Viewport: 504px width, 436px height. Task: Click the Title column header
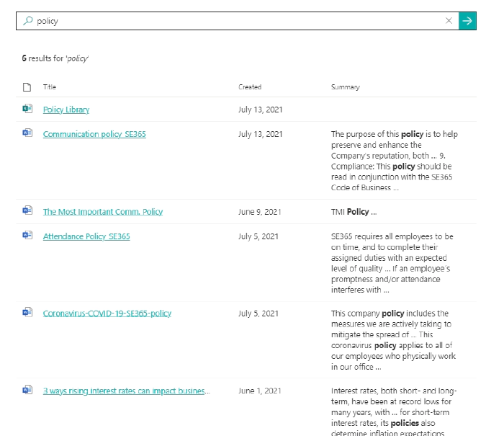[x=50, y=87]
